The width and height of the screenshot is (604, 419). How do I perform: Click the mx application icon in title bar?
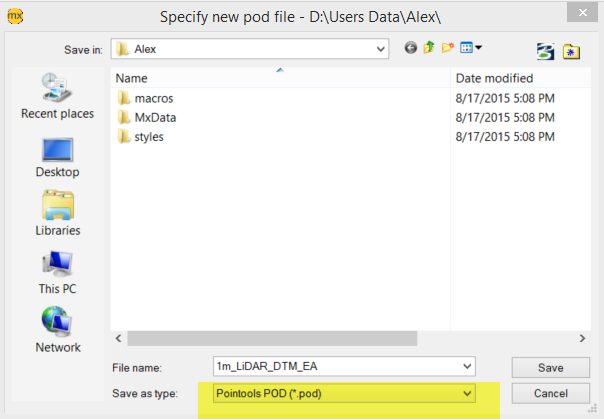15,16
